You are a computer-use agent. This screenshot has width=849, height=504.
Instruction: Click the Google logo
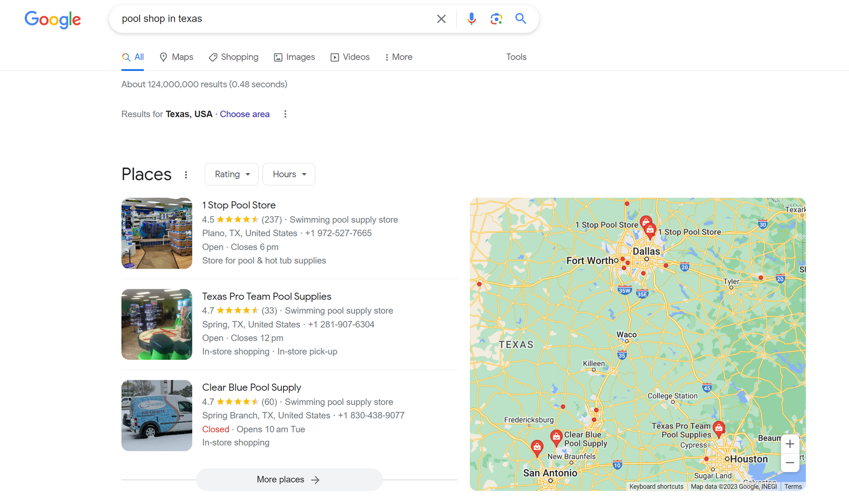coord(53,20)
